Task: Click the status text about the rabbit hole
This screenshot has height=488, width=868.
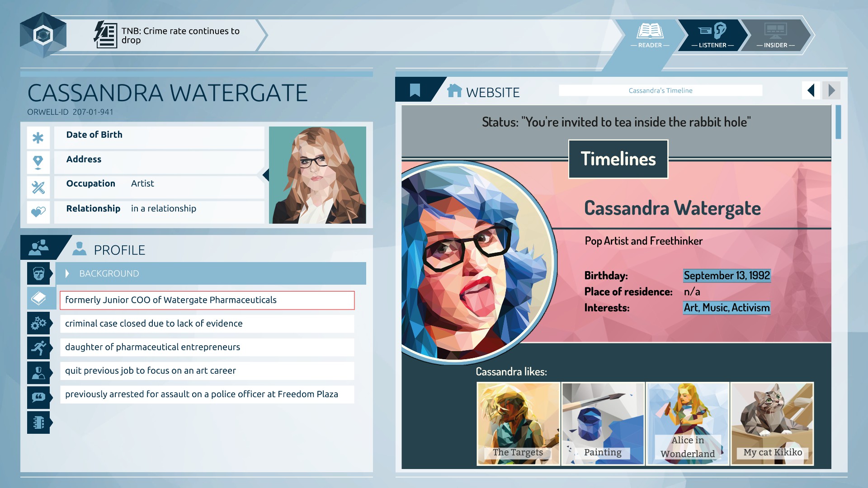Action: [616, 122]
